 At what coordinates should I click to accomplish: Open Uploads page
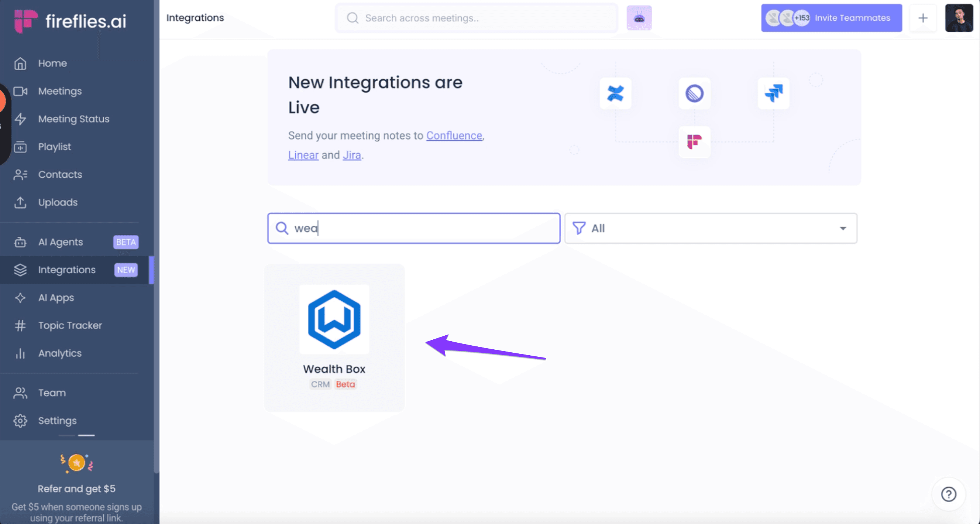58,202
